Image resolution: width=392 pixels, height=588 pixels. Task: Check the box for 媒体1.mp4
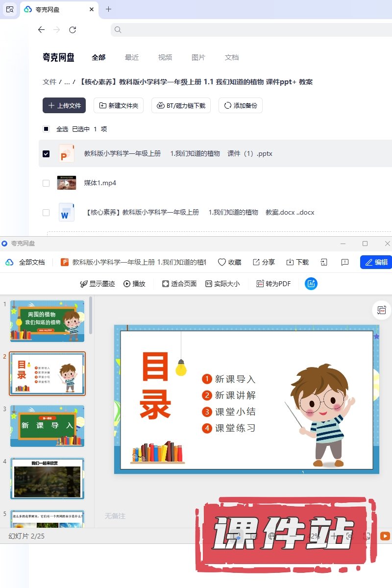click(46, 183)
